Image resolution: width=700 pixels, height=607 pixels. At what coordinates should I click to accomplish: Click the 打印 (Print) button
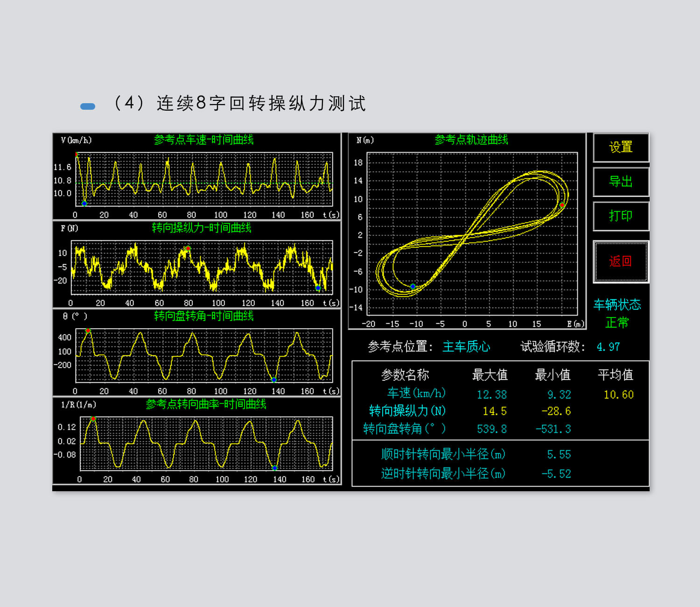(x=621, y=216)
